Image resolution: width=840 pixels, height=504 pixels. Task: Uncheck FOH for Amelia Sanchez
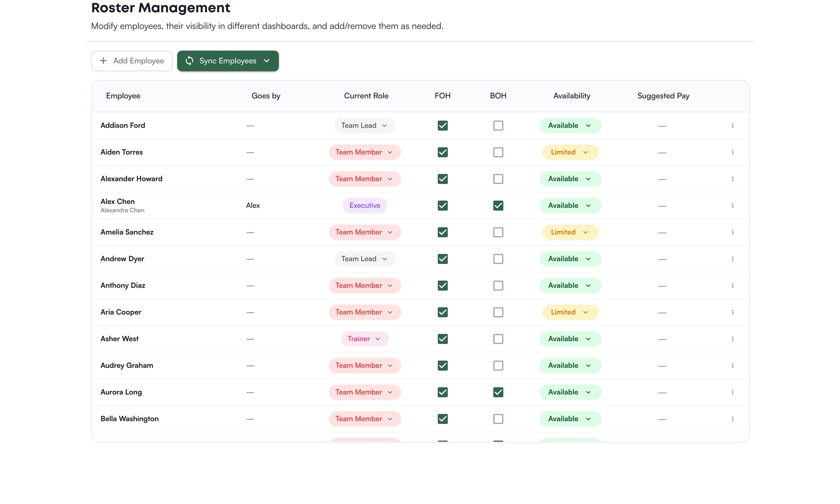pos(443,232)
